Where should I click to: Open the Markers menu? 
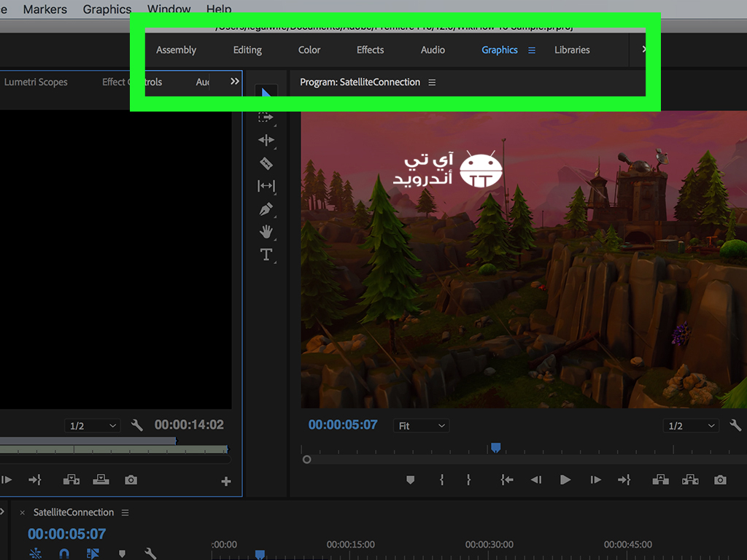(44, 9)
